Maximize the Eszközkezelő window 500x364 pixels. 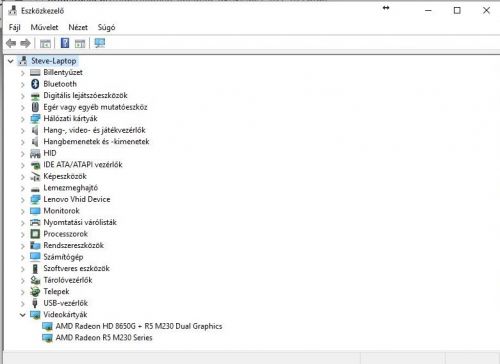[x=457, y=11]
